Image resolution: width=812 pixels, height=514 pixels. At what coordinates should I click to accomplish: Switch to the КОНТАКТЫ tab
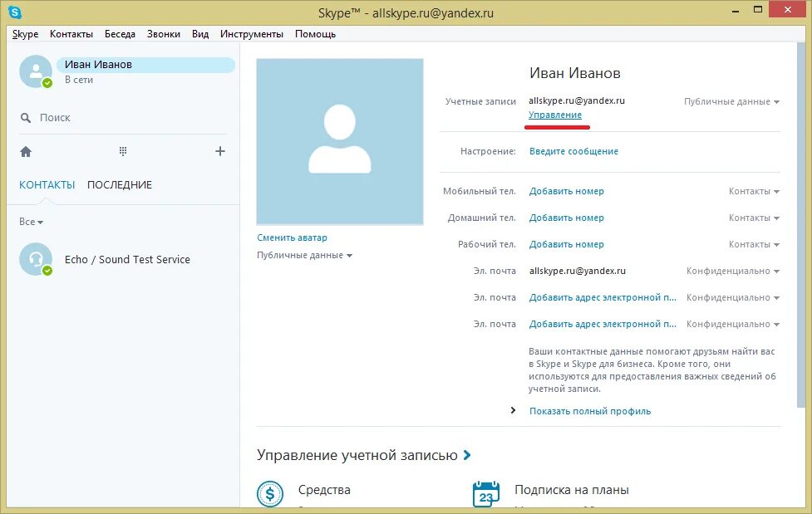point(47,185)
